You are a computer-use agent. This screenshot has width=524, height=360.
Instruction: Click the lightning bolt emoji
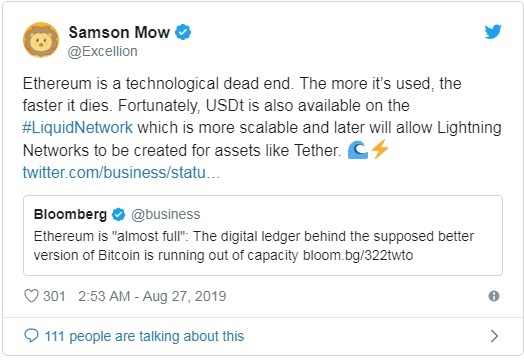[380, 149]
